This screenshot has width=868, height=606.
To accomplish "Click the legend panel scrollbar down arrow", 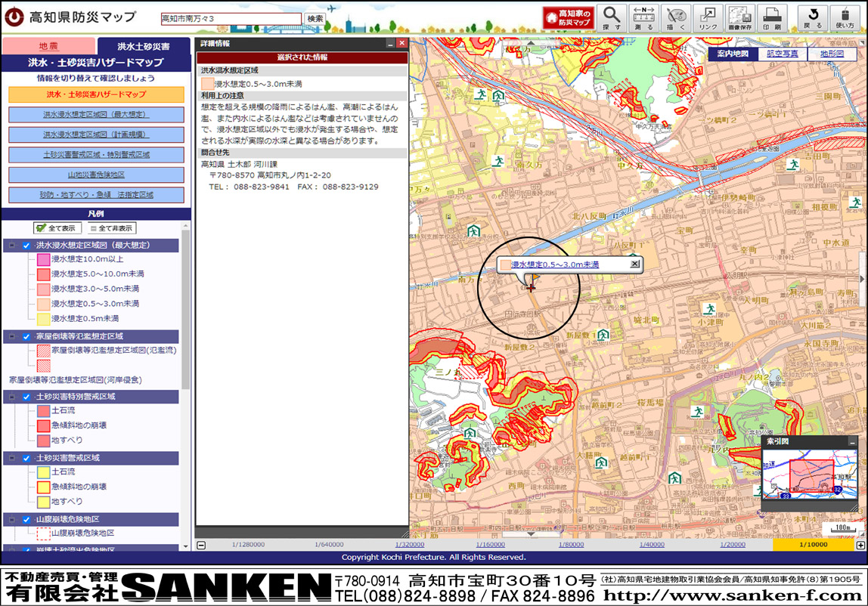I will (x=185, y=546).
